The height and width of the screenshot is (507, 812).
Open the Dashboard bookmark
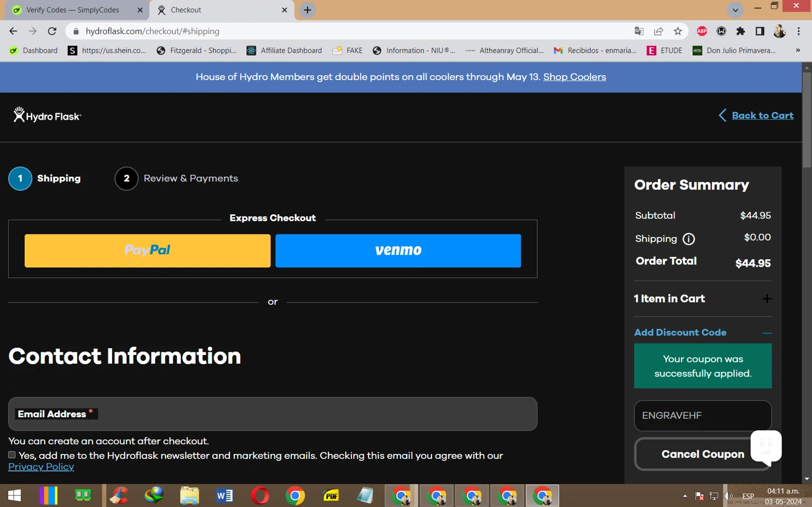pyautogui.click(x=34, y=50)
